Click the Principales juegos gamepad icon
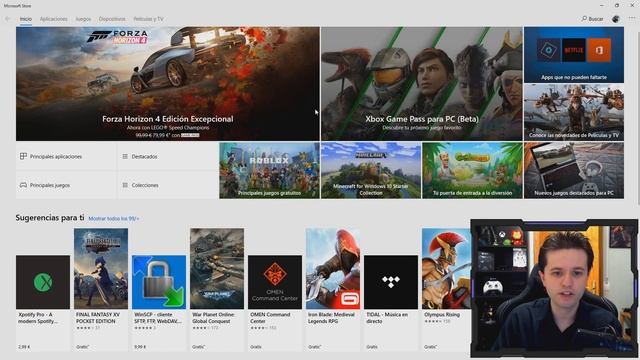Image resolution: width=640 pixels, height=360 pixels. coord(23,185)
